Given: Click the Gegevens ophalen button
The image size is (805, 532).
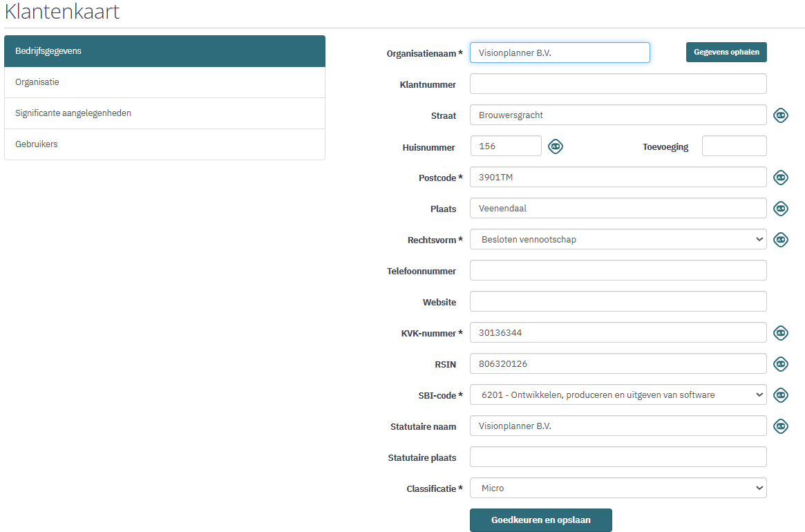Looking at the screenshot, I should (x=726, y=52).
